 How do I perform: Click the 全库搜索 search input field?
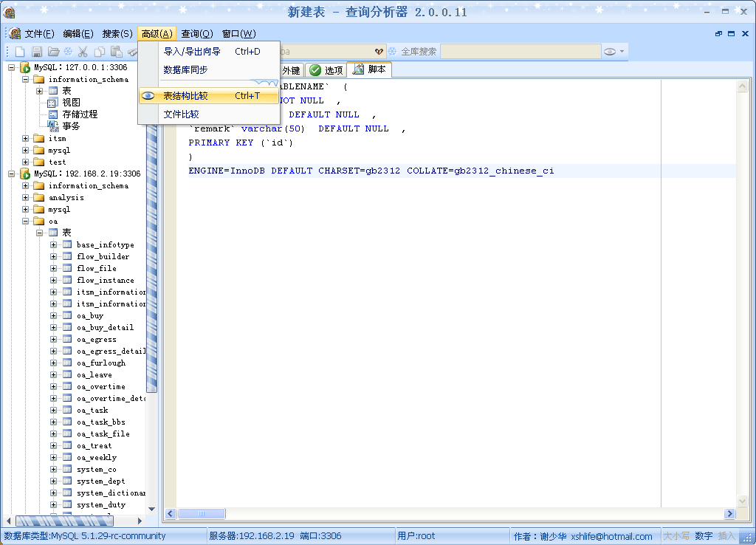click(520, 52)
